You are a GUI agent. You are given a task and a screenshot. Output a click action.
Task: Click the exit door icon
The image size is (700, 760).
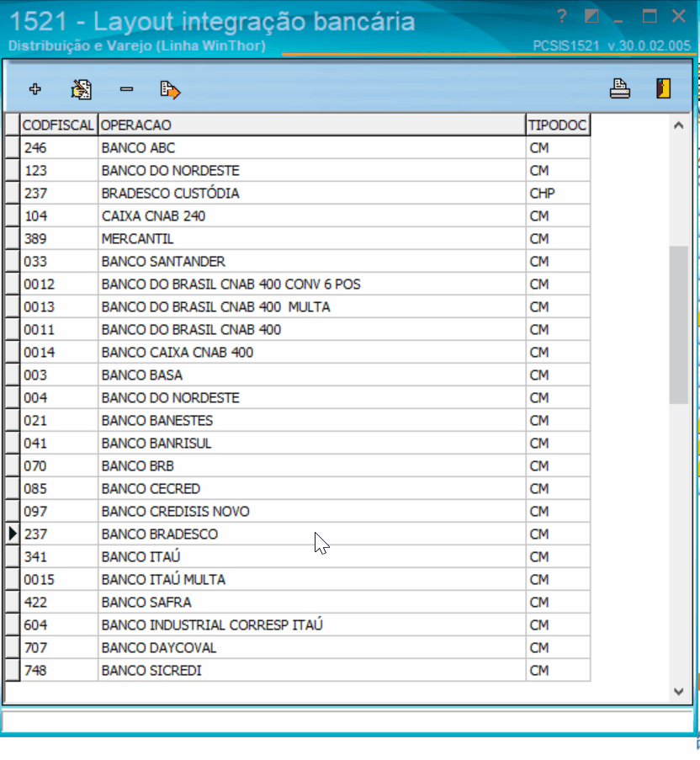[x=663, y=88]
